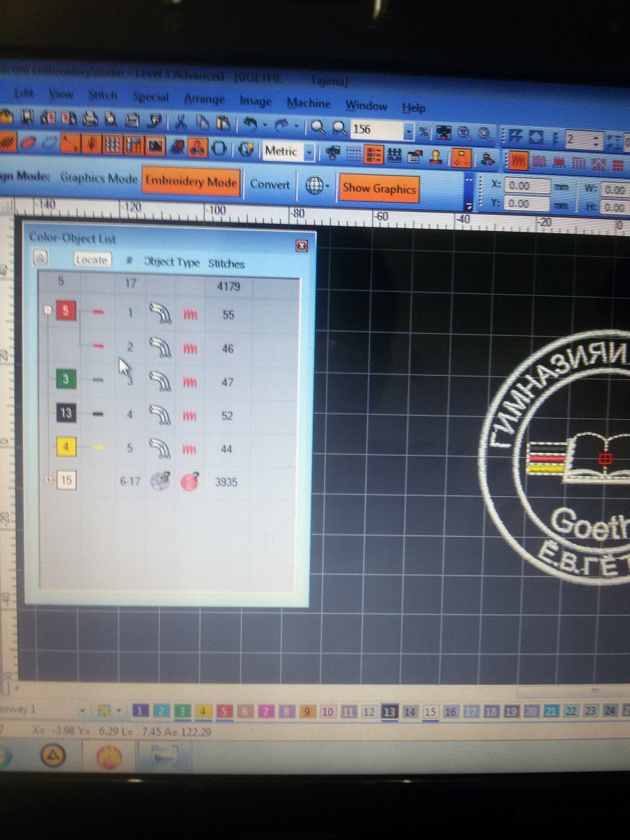Click the Save disk icon
The width and height of the screenshot is (630, 840).
[27, 116]
